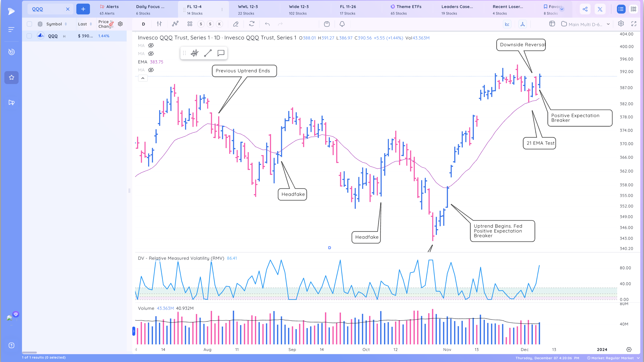Open the user profile avatar
Viewport: 644px width, 362px height.
(x=9, y=318)
